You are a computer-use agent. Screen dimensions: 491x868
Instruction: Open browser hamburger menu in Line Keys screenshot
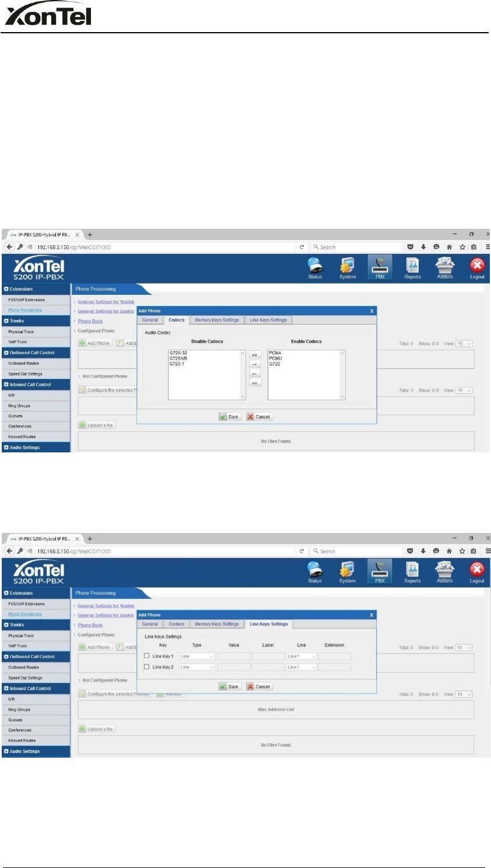(488, 551)
